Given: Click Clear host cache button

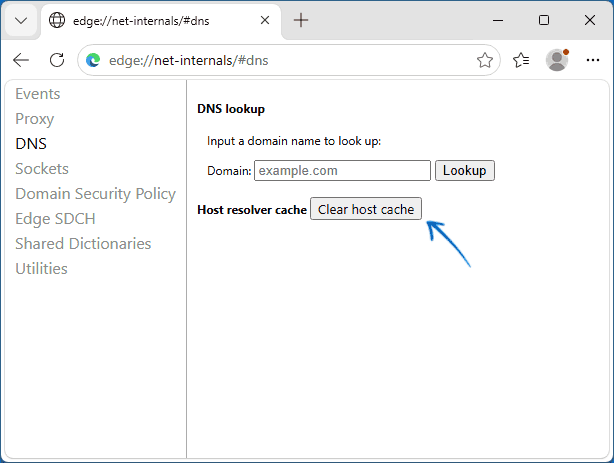Looking at the screenshot, I should click(x=366, y=209).
